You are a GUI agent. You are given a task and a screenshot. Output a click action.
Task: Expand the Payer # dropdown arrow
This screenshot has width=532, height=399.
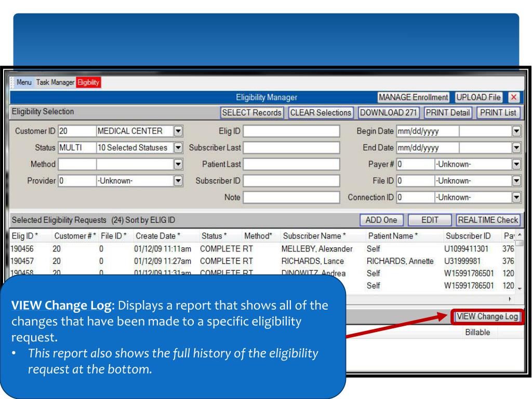pyautogui.click(x=516, y=164)
